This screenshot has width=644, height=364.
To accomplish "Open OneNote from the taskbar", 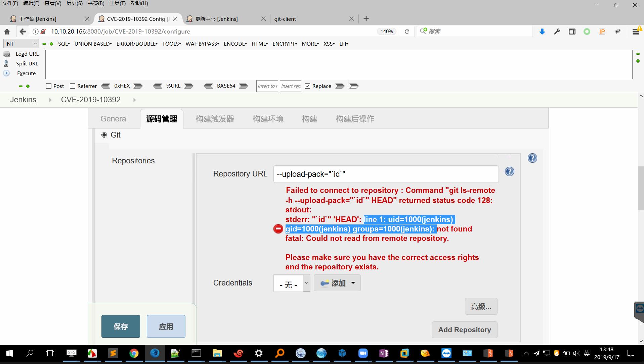I will click(384, 353).
